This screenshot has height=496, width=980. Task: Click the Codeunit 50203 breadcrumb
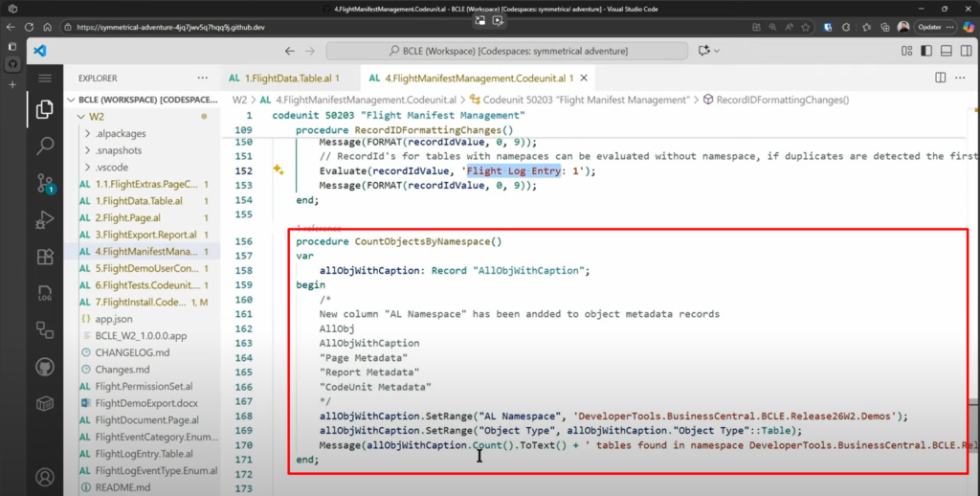click(586, 100)
